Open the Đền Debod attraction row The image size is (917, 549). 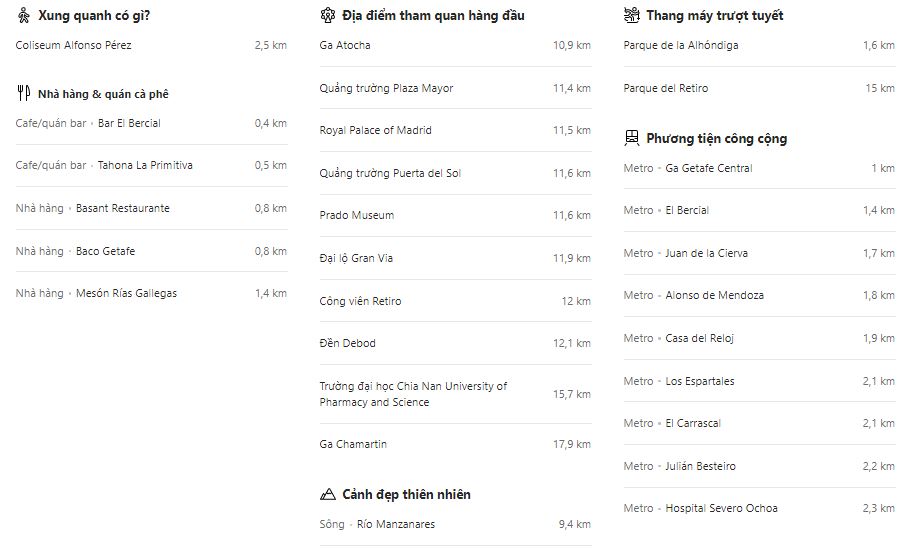tap(348, 343)
